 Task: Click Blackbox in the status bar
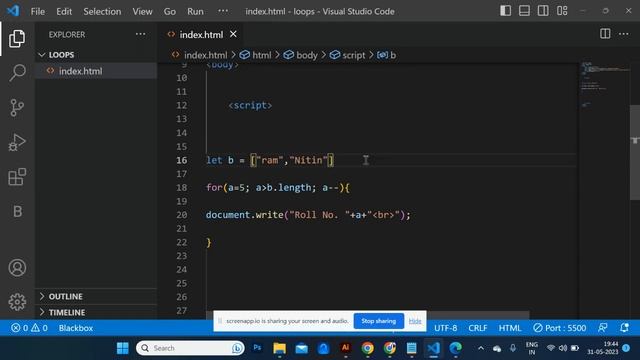point(76,328)
